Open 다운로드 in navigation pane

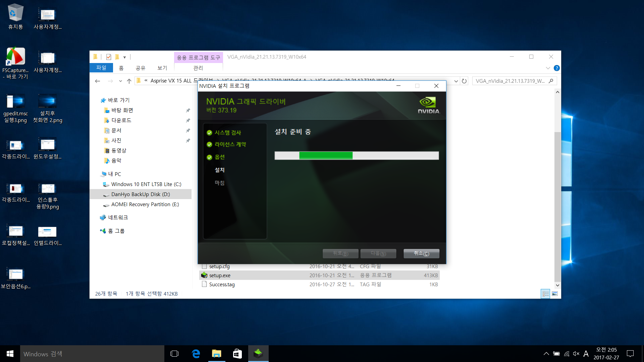click(121, 120)
